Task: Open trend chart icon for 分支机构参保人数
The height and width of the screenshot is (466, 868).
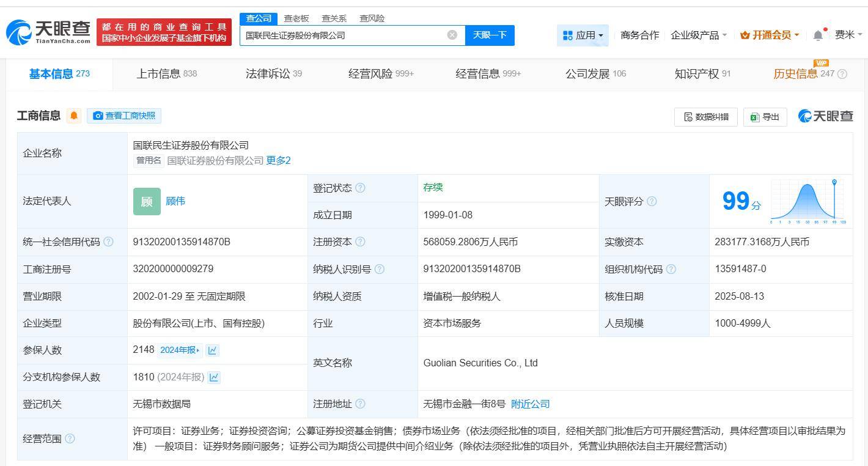Action: click(x=214, y=377)
